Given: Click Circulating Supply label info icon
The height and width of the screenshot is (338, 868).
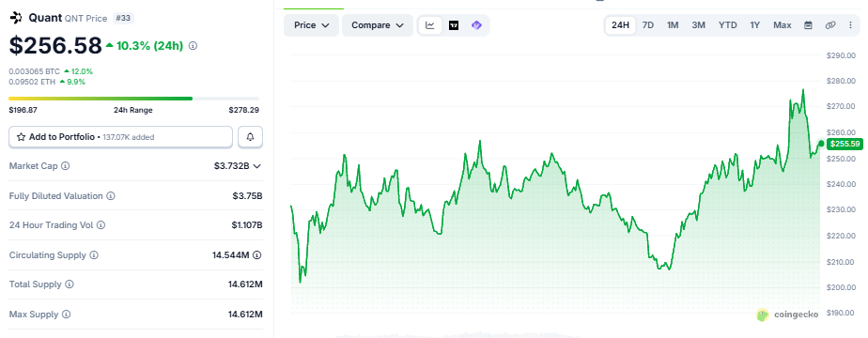Looking at the screenshot, I should pyautogui.click(x=94, y=255).
